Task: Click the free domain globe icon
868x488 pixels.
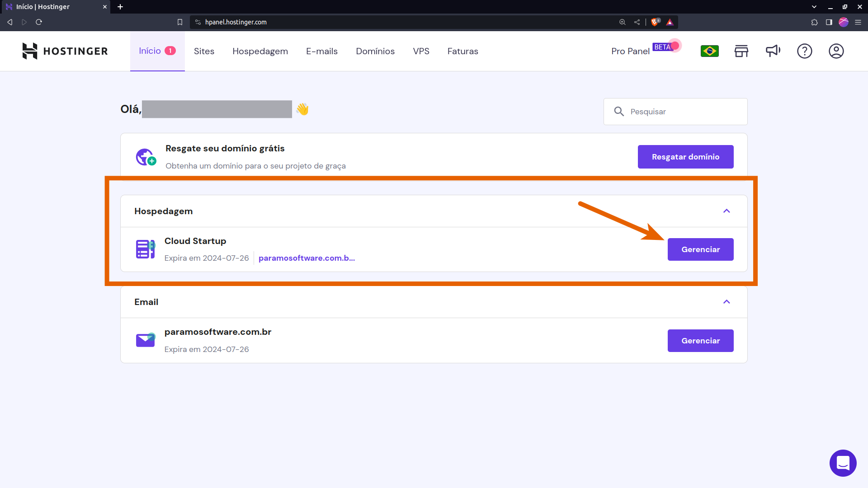Action: pos(146,157)
